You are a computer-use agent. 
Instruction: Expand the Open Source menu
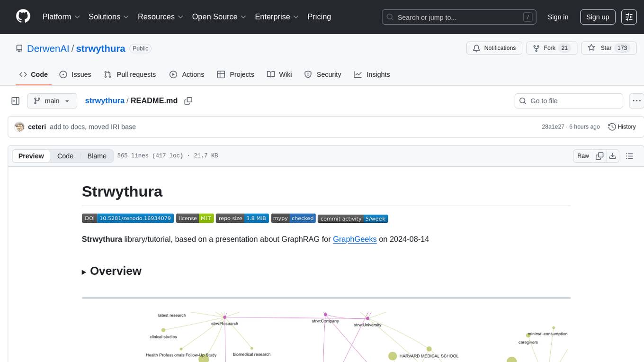pyautogui.click(x=219, y=17)
